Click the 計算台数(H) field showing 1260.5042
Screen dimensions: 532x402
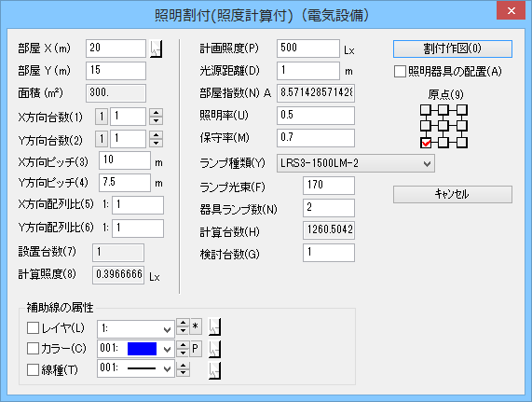click(329, 230)
